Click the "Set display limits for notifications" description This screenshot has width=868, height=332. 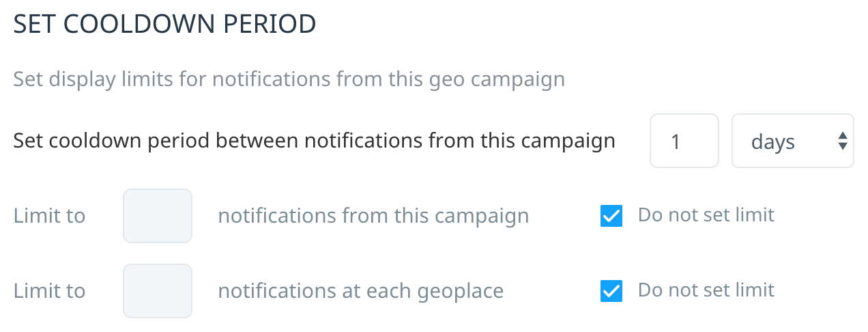(x=289, y=79)
